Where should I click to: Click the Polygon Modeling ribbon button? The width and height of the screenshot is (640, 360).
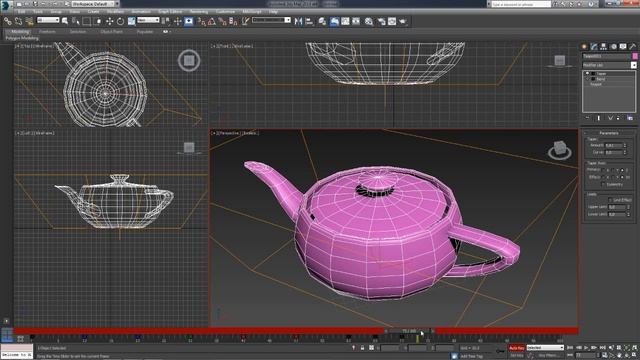pyautogui.click(x=22, y=38)
